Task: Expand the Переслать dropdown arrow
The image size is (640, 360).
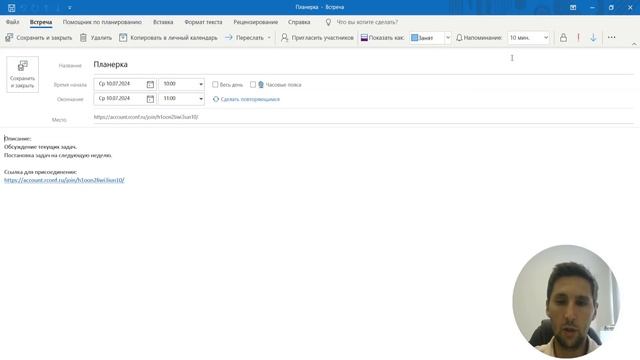Action: [x=269, y=38]
